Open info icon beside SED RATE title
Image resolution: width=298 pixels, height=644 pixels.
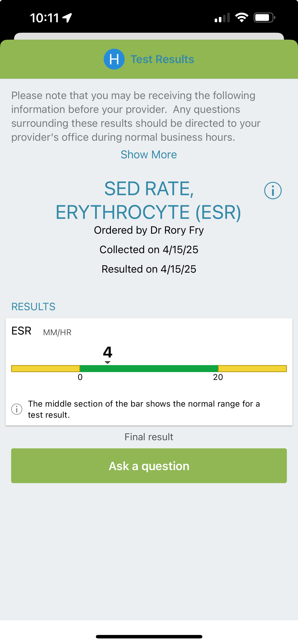click(273, 191)
